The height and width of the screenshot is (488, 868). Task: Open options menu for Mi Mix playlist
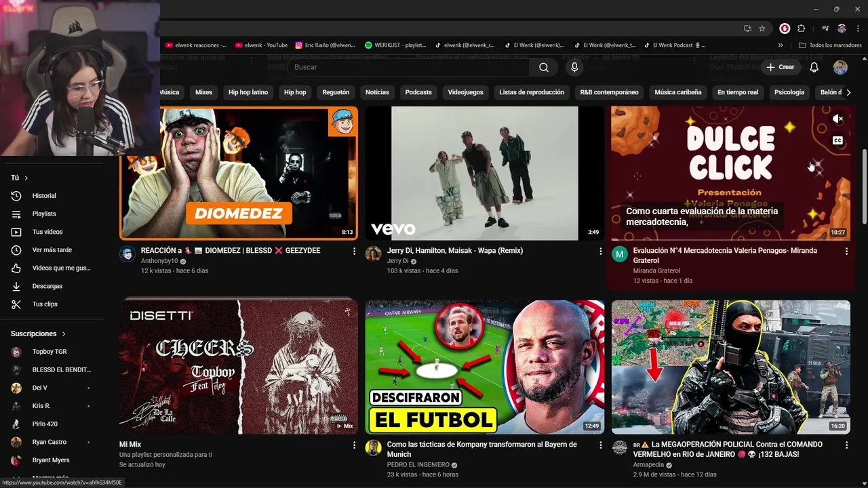pos(354,445)
